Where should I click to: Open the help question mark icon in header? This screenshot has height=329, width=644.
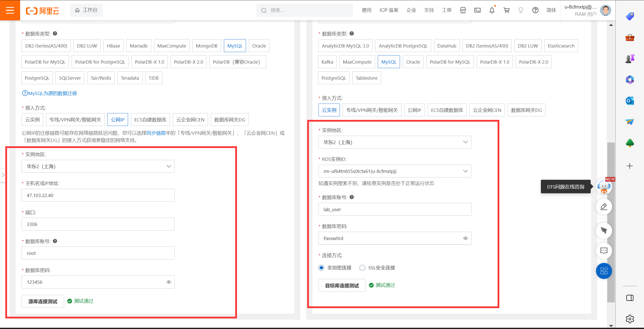coord(535,10)
